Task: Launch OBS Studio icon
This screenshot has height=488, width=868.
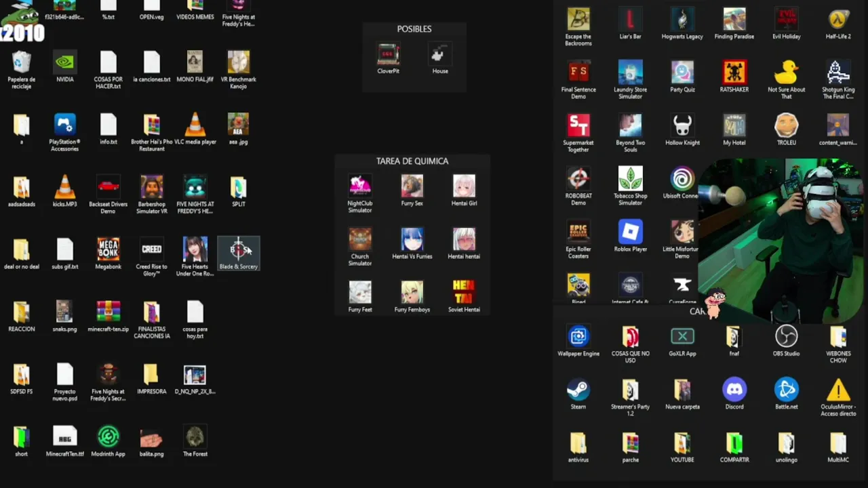Action: coord(787,336)
